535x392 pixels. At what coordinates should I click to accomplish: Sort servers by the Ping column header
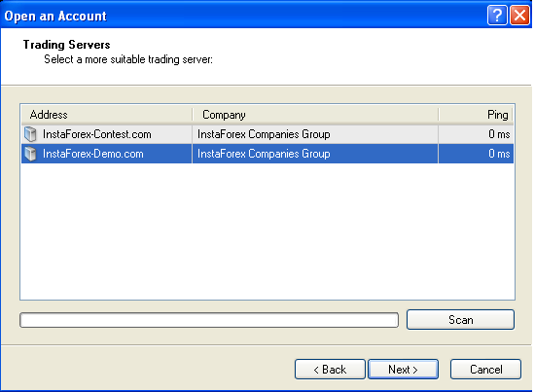pyautogui.click(x=476, y=115)
